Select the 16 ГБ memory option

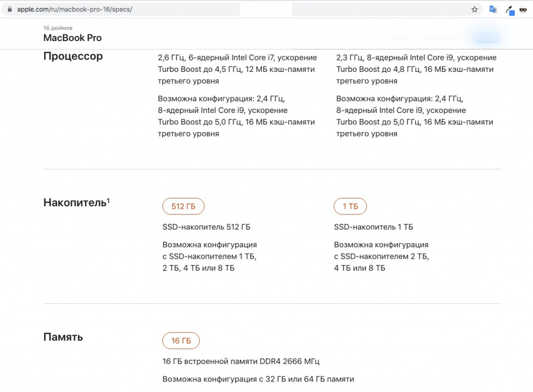coord(181,341)
